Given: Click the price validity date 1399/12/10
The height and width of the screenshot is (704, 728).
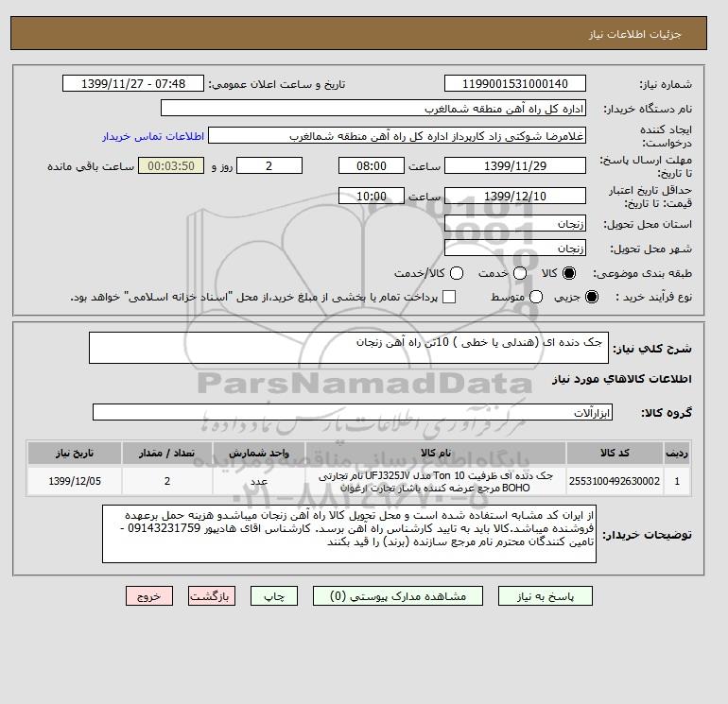Looking at the screenshot, I should pyautogui.click(x=515, y=197).
